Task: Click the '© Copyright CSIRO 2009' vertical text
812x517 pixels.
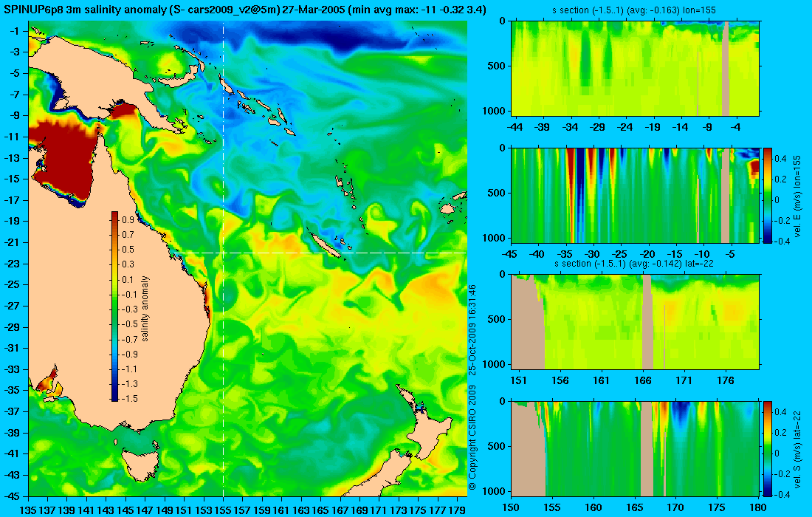Action: coord(472,437)
